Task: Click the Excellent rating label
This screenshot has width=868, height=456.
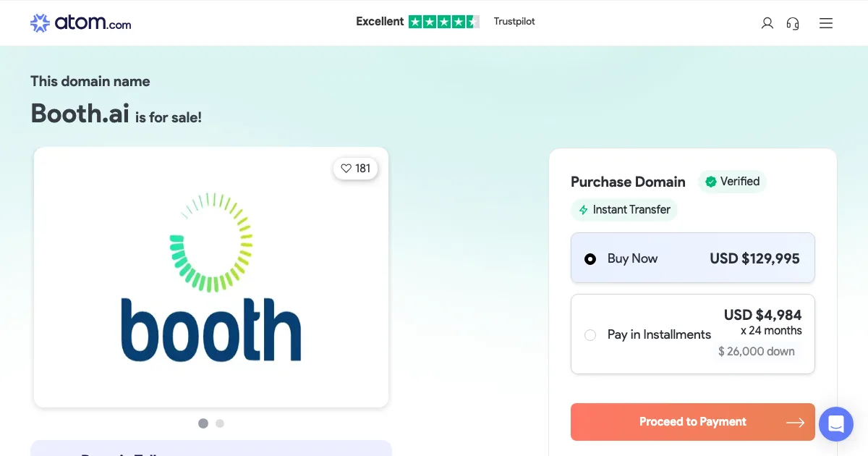Action: (380, 22)
